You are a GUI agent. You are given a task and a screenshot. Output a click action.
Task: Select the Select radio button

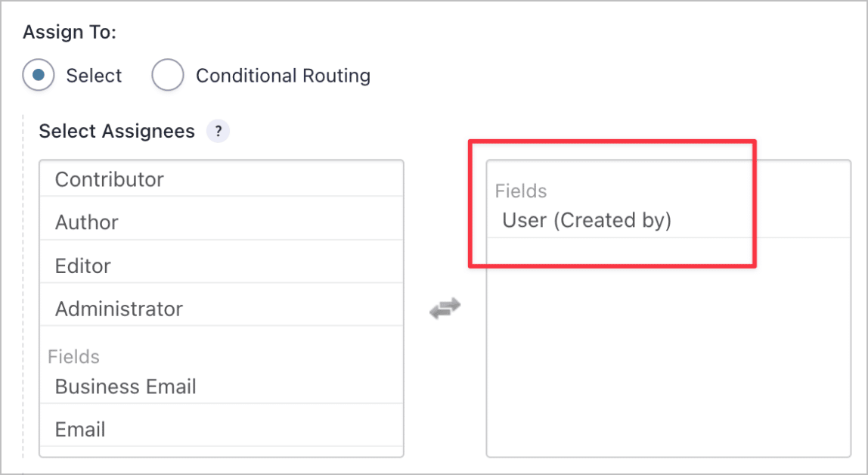(39, 76)
